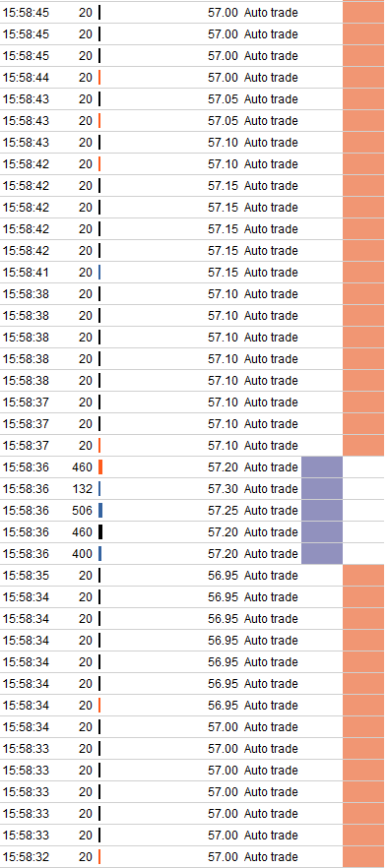Click the 506 volume value

pyautogui.click(x=82, y=511)
